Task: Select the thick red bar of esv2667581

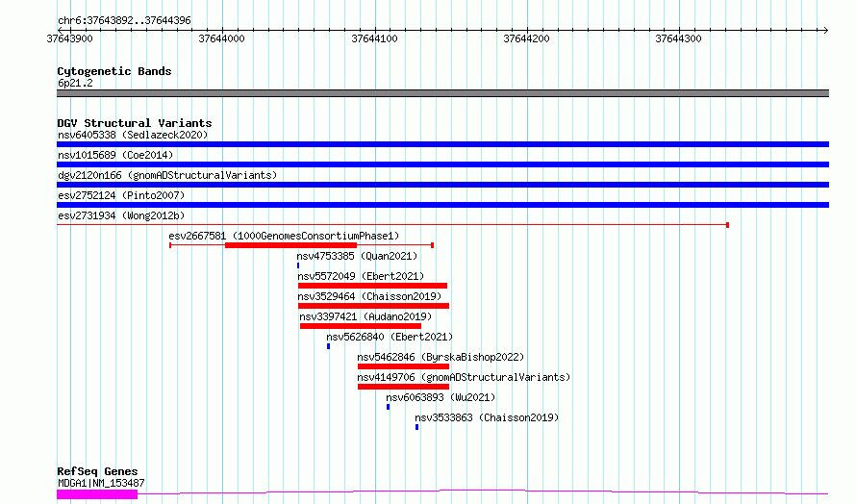Action: click(x=290, y=245)
